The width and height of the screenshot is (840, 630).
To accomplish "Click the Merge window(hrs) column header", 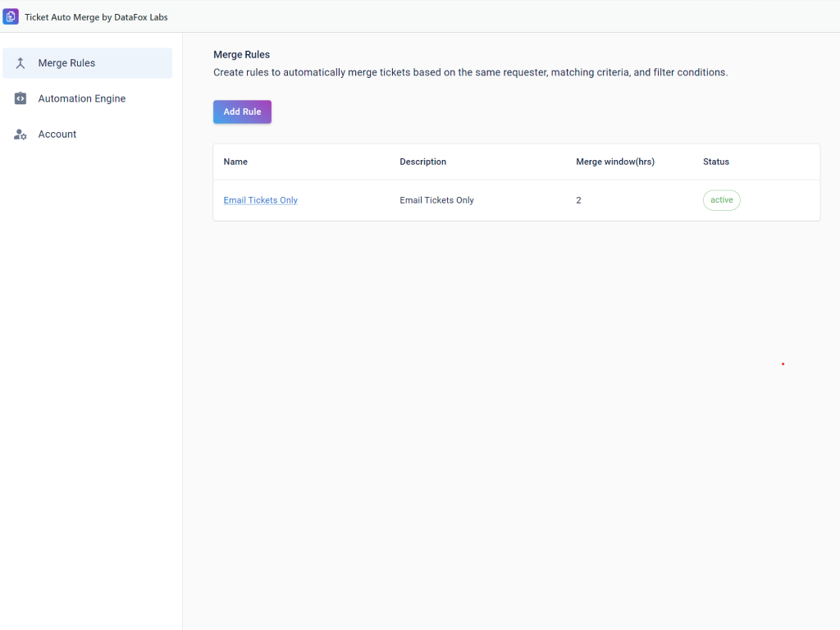I will (x=614, y=162).
